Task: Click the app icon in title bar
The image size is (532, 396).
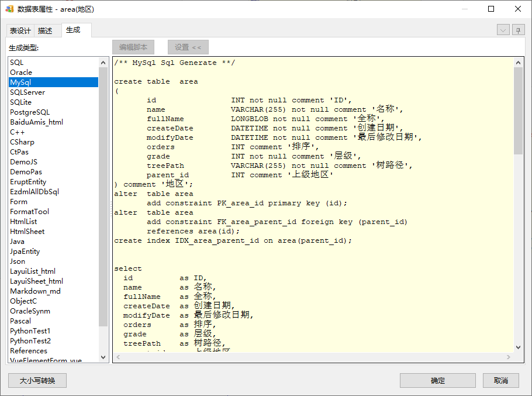Action: pos(9,9)
